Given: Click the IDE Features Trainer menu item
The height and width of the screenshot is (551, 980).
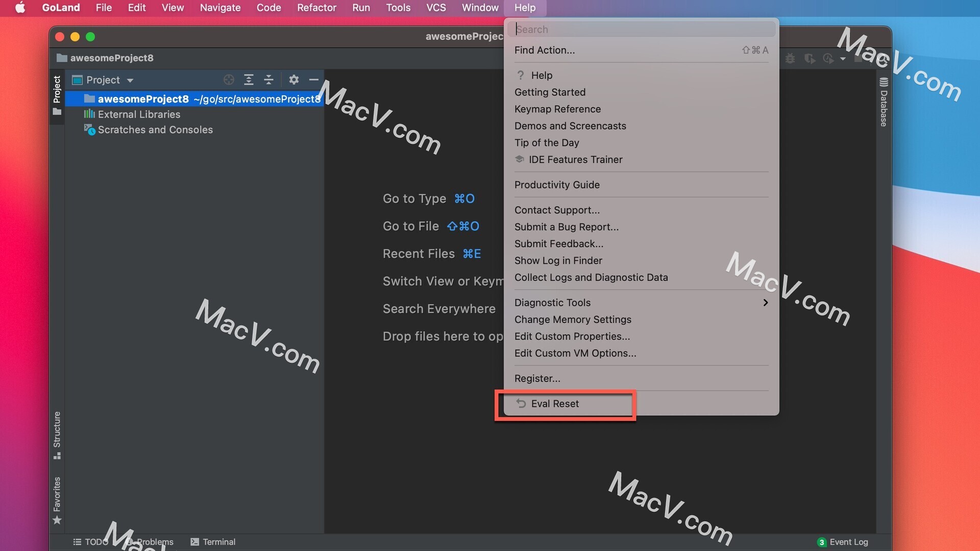Looking at the screenshot, I should coord(575,160).
